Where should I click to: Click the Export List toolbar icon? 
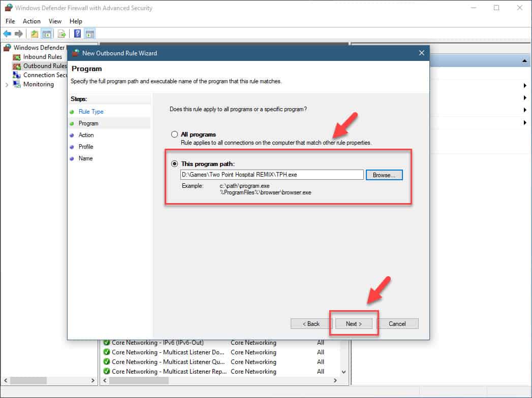pos(61,34)
